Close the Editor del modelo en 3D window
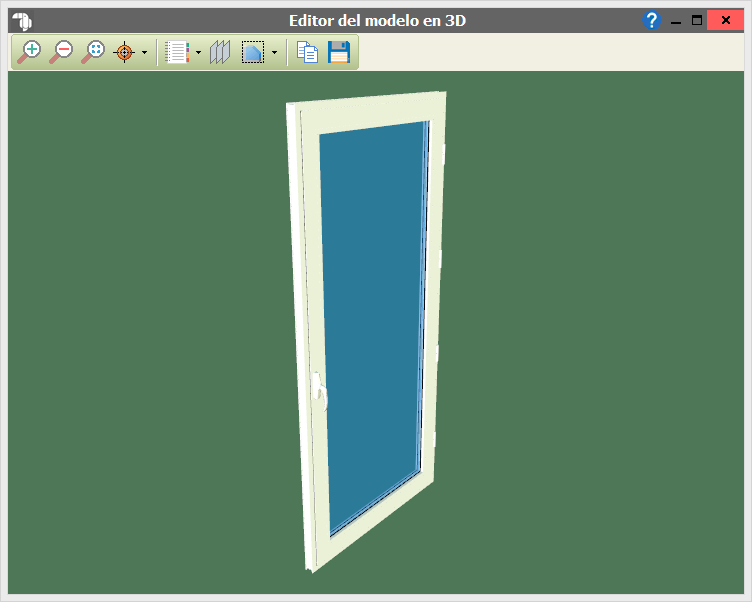This screenshot has width=752, height=602. (x=725, y=20)
